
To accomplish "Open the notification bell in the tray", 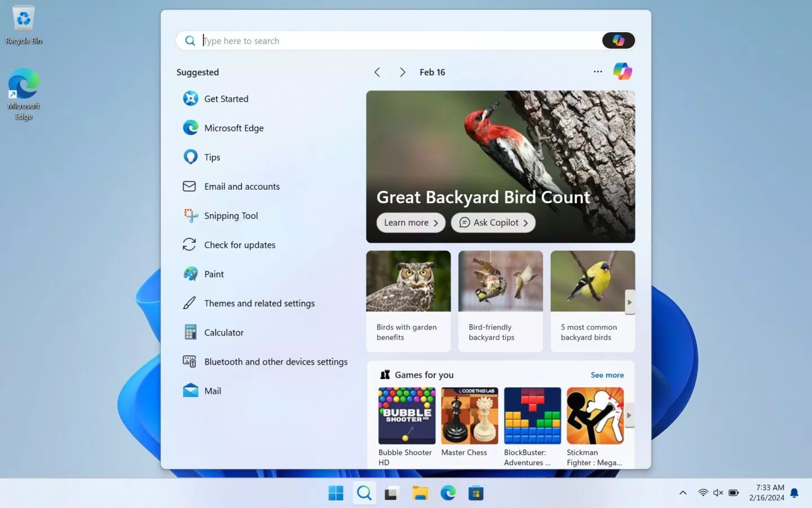I will [795, 493].
